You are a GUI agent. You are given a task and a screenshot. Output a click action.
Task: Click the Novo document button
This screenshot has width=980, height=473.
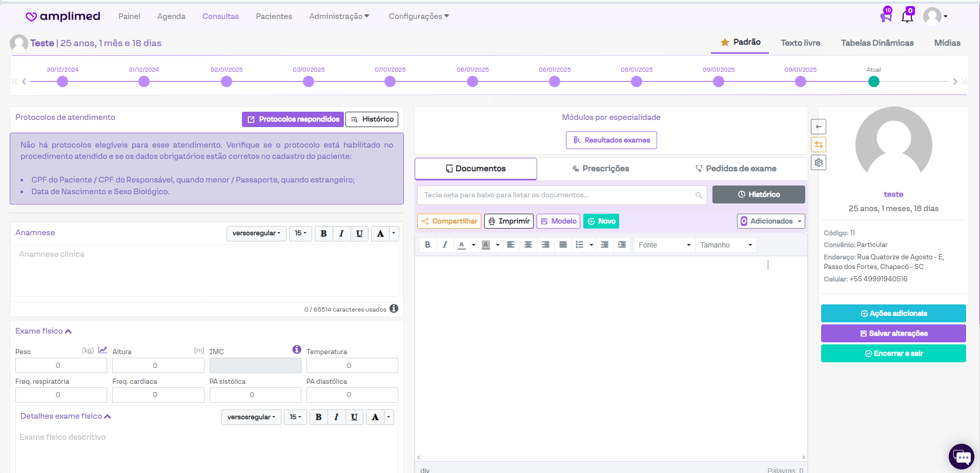601,221
